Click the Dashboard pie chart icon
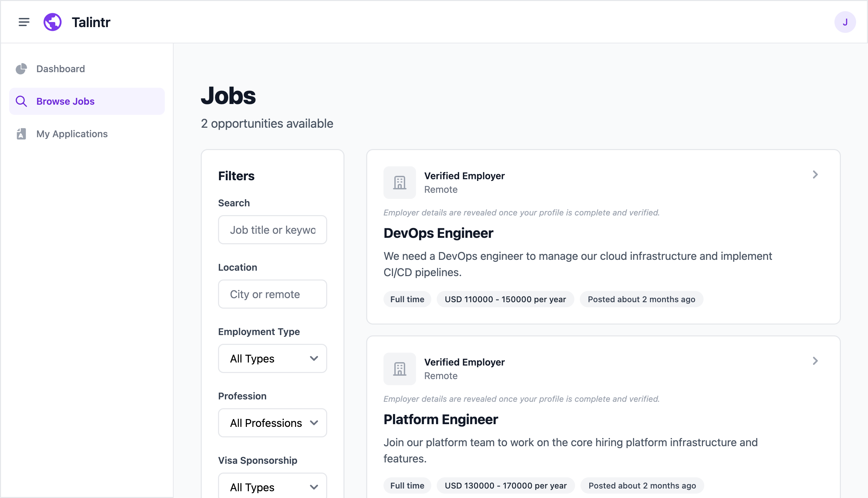868x498 pixels. tap(21, 69)
